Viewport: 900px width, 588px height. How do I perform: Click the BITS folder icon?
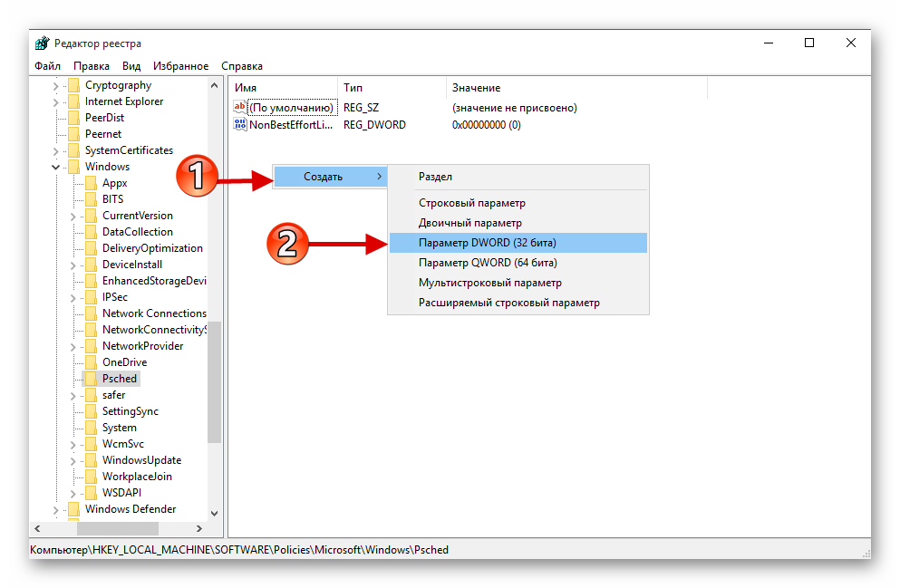point(92,199)
